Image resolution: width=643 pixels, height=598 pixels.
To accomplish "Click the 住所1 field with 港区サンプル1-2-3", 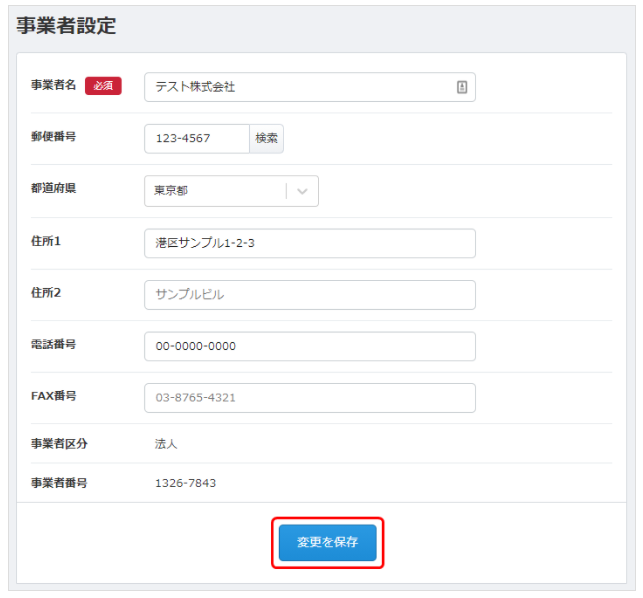I will pos(310,243).
